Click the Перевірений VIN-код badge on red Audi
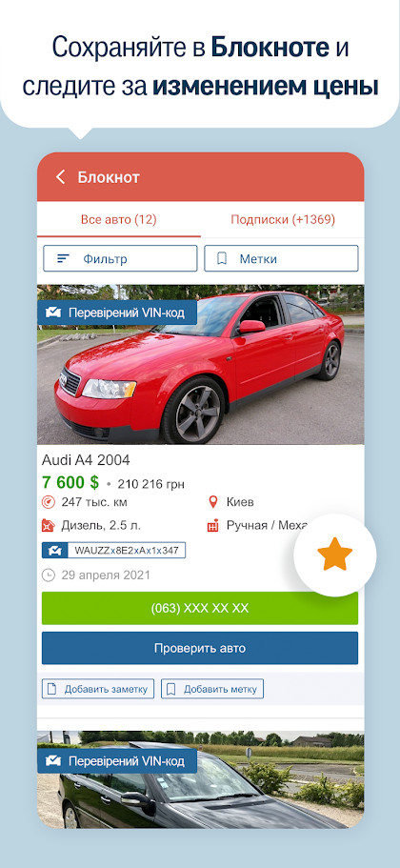The height and width of the screenshot is (868, 400). click(x=117, y=313)
